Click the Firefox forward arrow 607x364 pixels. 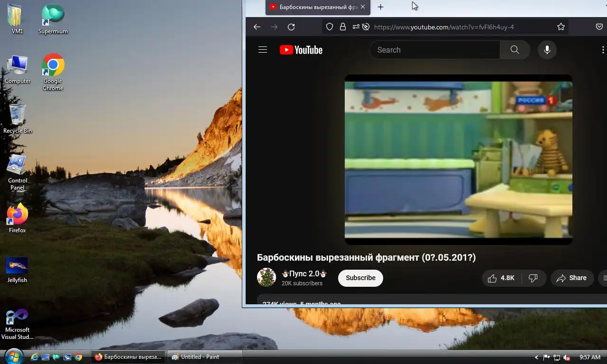click(274, 27)
